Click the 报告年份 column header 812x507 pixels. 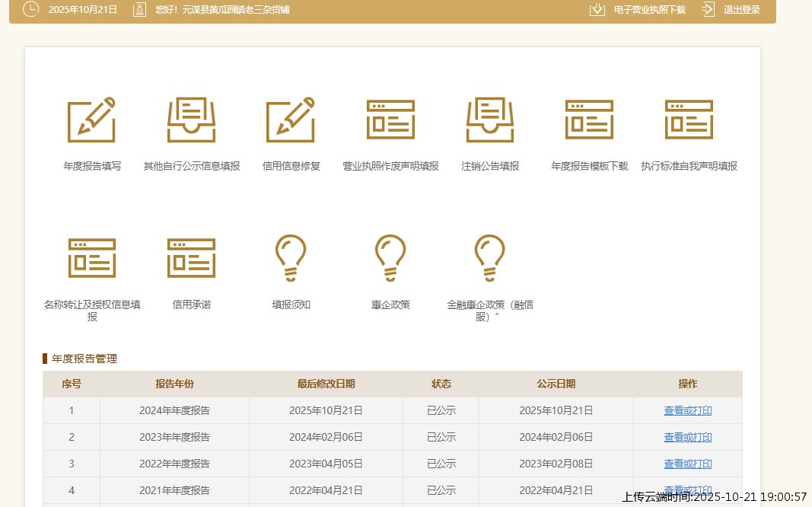[174, 384]
